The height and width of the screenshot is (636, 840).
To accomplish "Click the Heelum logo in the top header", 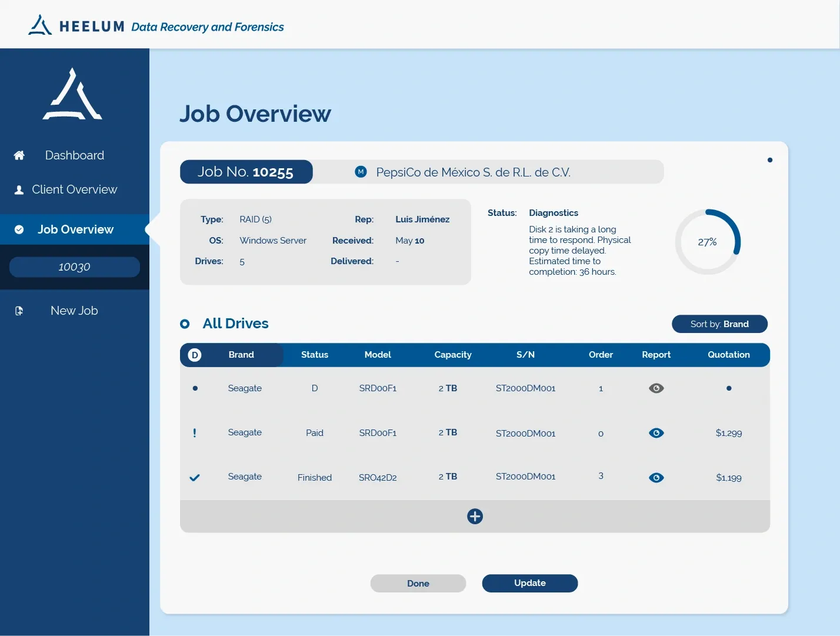I will pos(41,25).
